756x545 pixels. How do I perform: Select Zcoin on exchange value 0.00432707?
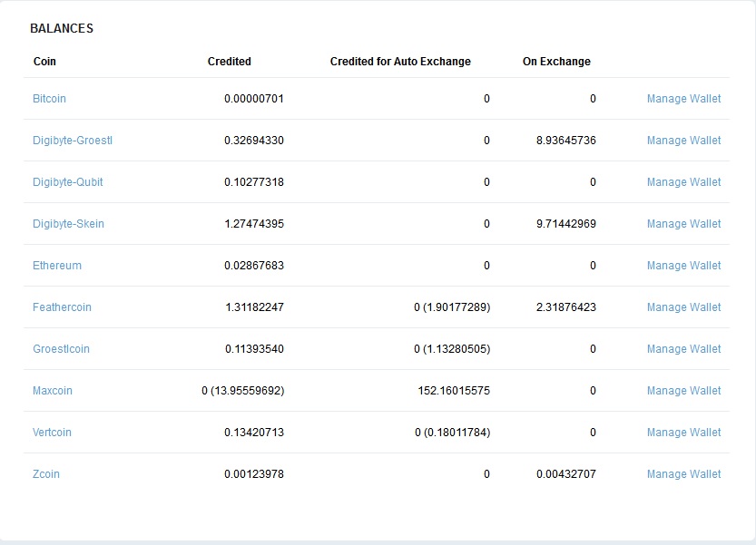[x=566, y=473]
